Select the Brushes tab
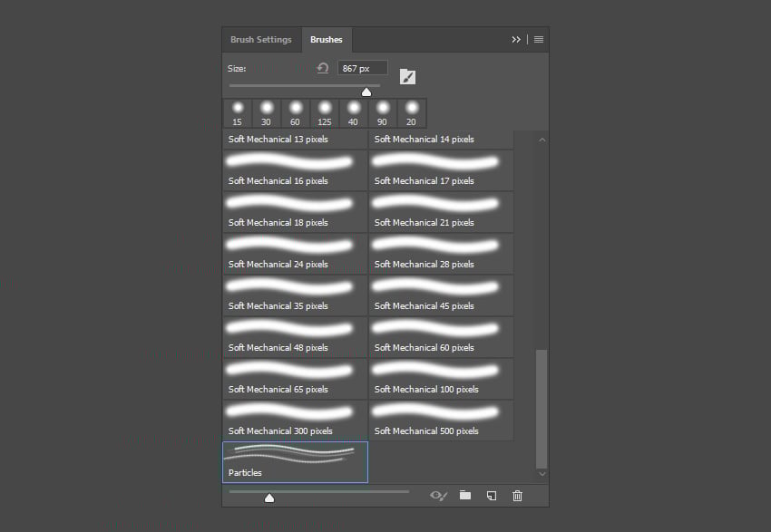Screen dimensions: 771x532 tap(326, 39)
